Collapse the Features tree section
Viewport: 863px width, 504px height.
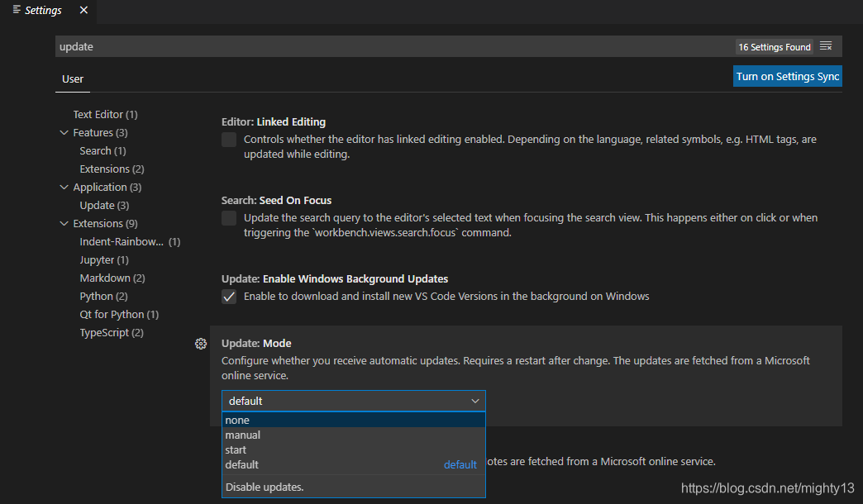click(x=64, y=132)
